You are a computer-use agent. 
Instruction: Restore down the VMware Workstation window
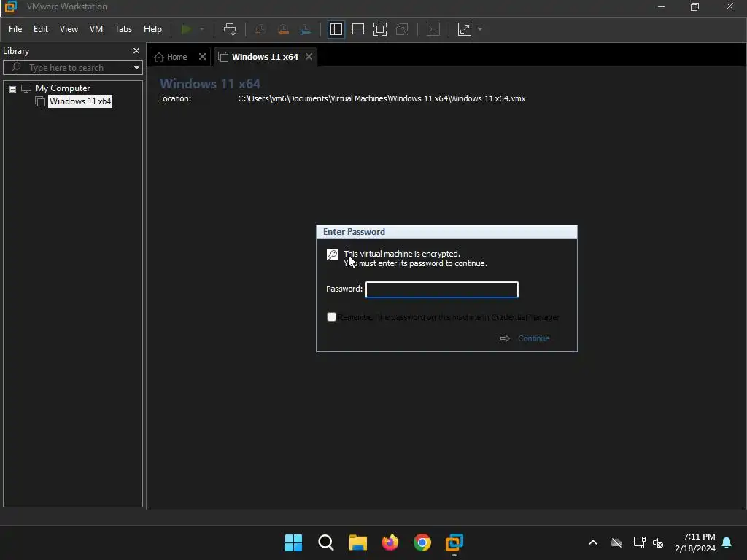(x=694, y=7)
